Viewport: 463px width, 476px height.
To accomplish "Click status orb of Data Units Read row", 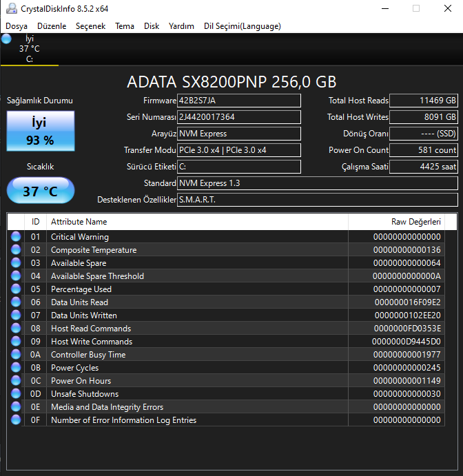I will (16, 302).
